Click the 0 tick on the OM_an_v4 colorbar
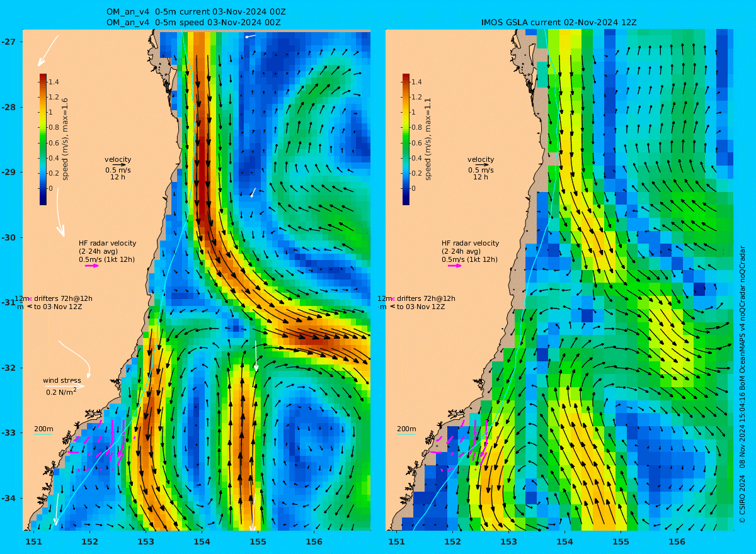This screenshot has width=756, height=554. (52, 188)
